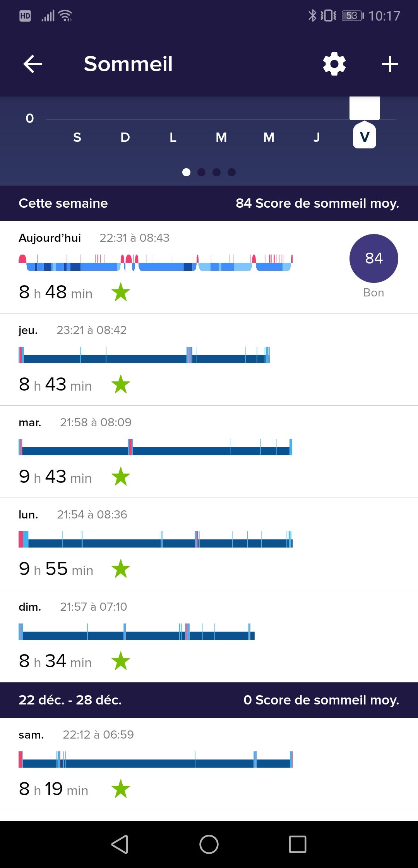
Task: Tap the green star for today's sleep
Action: [x=121, y=292]
